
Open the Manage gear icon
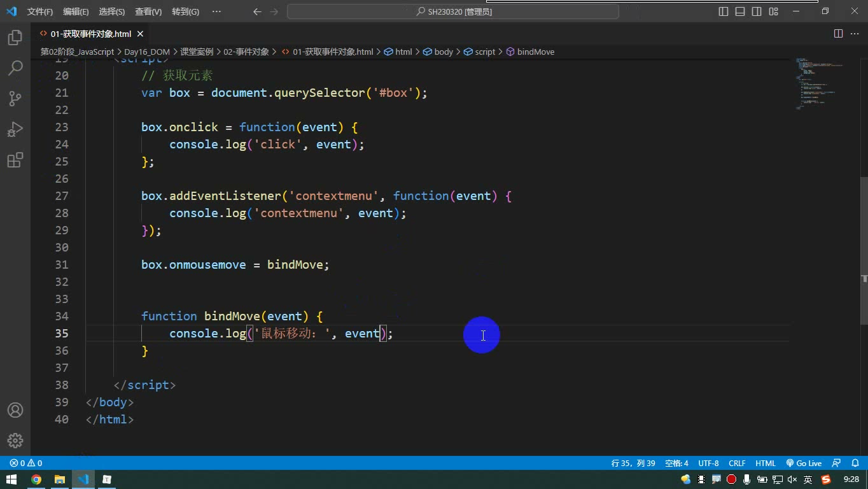[x=15, y=441]
